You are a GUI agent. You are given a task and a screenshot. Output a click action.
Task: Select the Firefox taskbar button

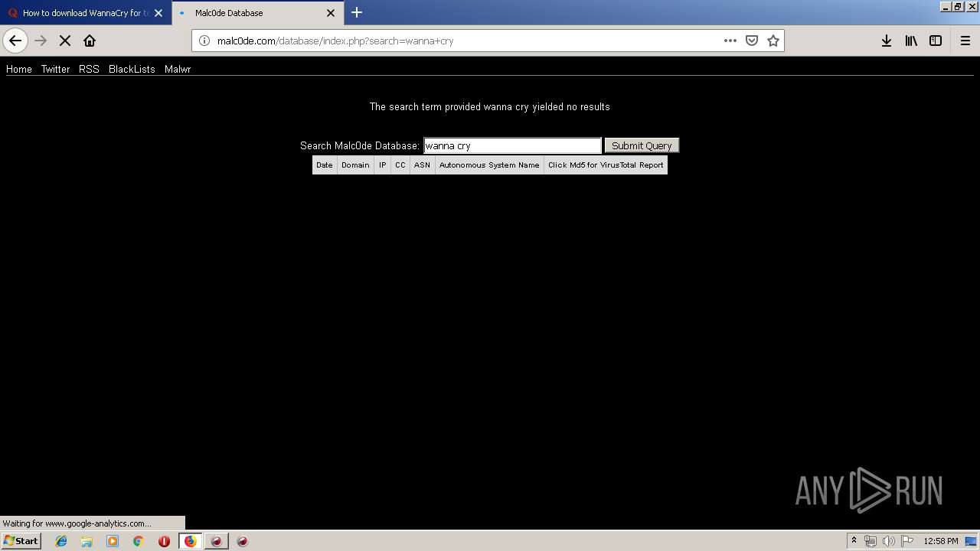click(x=191, y=541)
